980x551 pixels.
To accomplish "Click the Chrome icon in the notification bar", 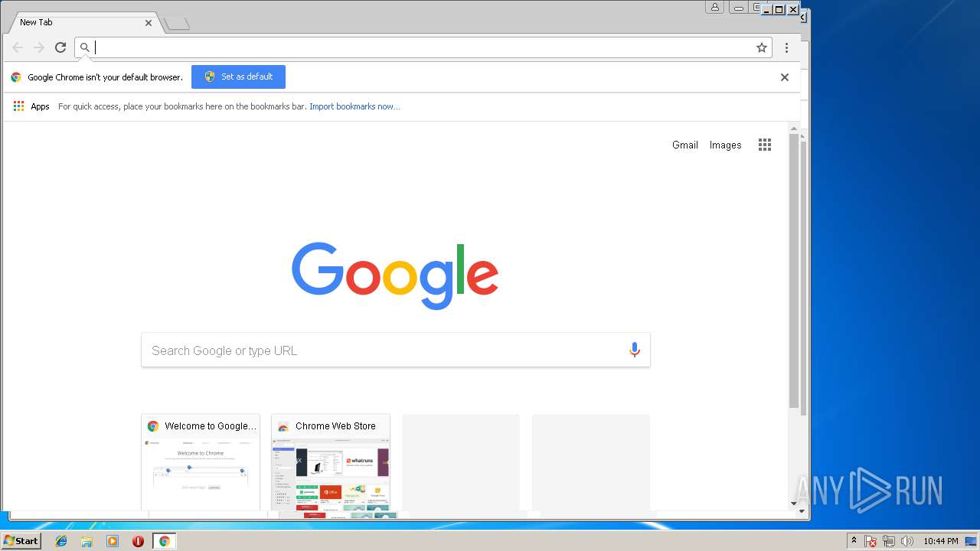I will coord(16,77).
